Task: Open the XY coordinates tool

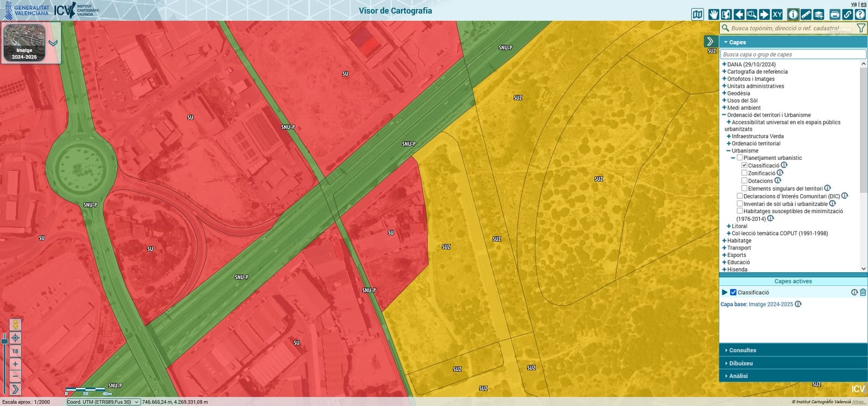Action: (x=777, y=14)
